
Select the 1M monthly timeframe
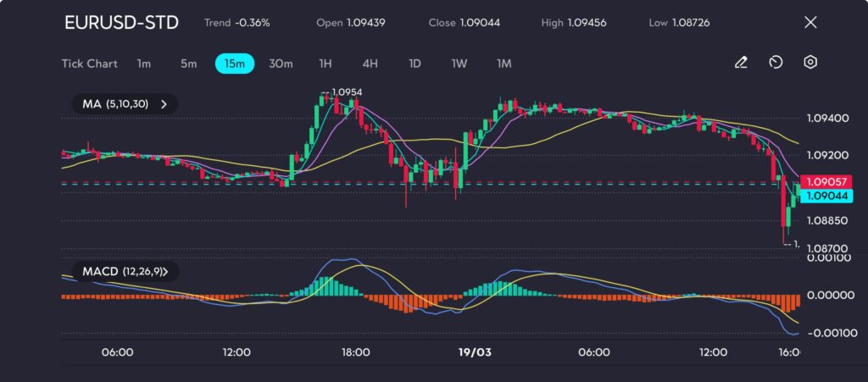(504, 64)
